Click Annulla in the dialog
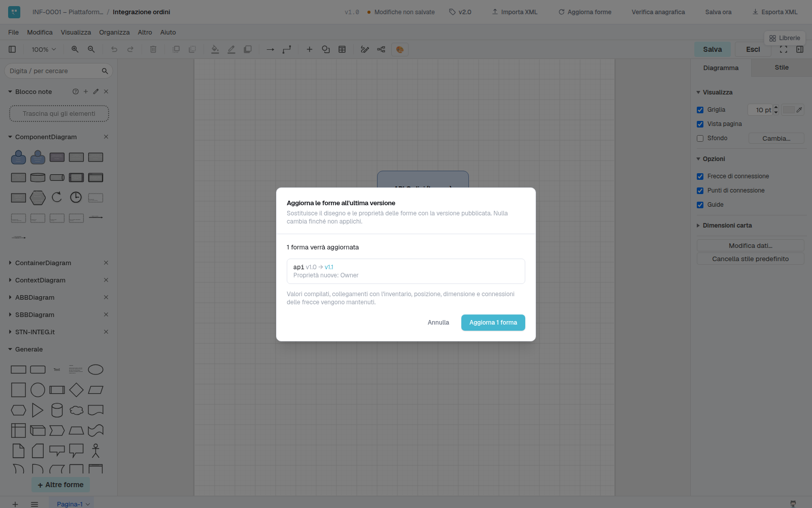The width and height of the screenshot is (812, 508). tap(438, 323)
